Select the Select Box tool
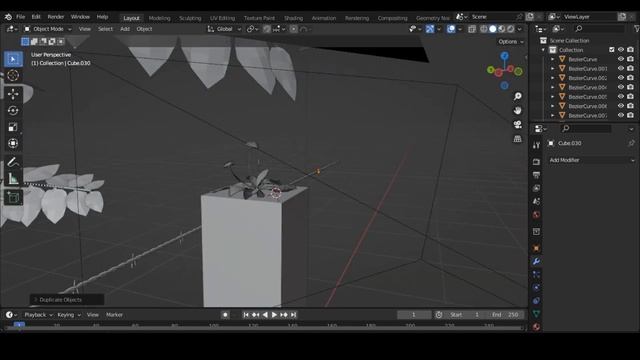Screen dimensions: 640x360 pyautogui.click(x=13, y=59)
